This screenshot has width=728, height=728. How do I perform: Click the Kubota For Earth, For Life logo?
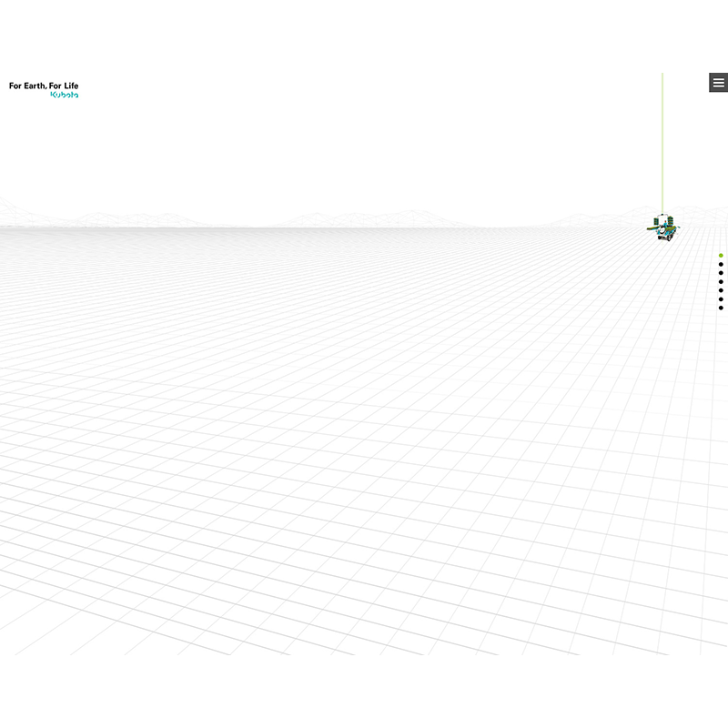point(44,89)
